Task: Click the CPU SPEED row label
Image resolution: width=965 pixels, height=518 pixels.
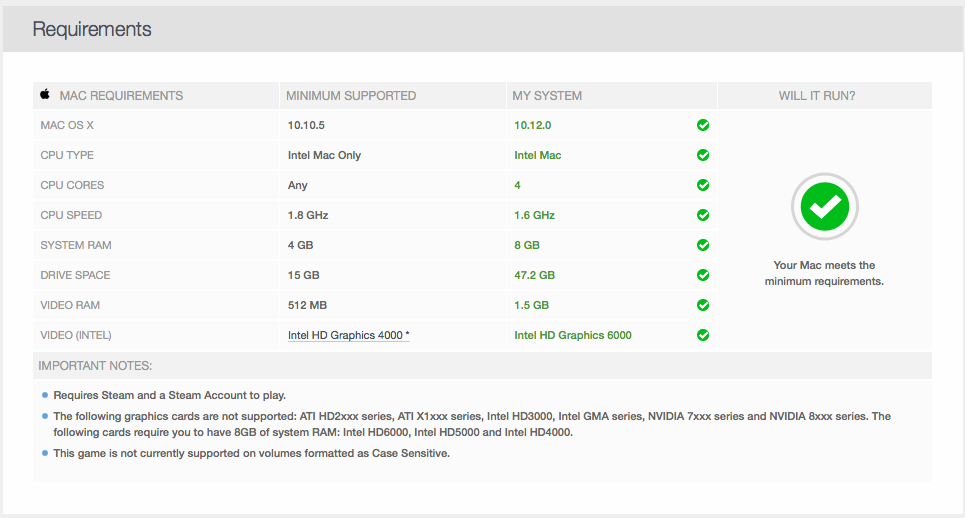Action: [71, 215]
